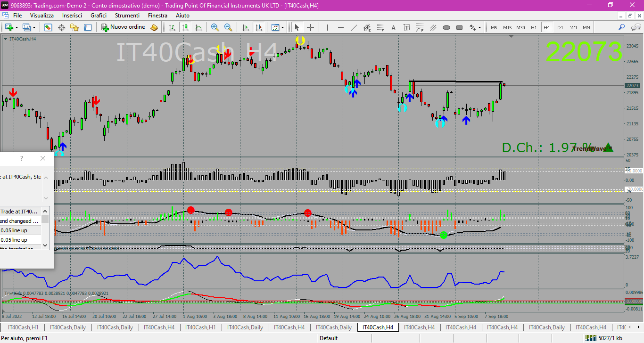The width and height of the screenshot is (644, 343).
Task: Select the crosshair tool
Action: 310,27
